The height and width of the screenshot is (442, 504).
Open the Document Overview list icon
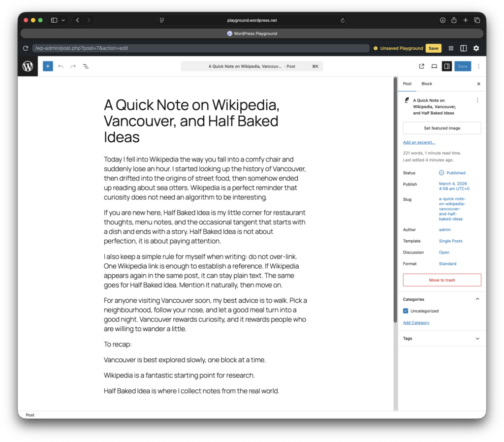(x=86, y=66)
